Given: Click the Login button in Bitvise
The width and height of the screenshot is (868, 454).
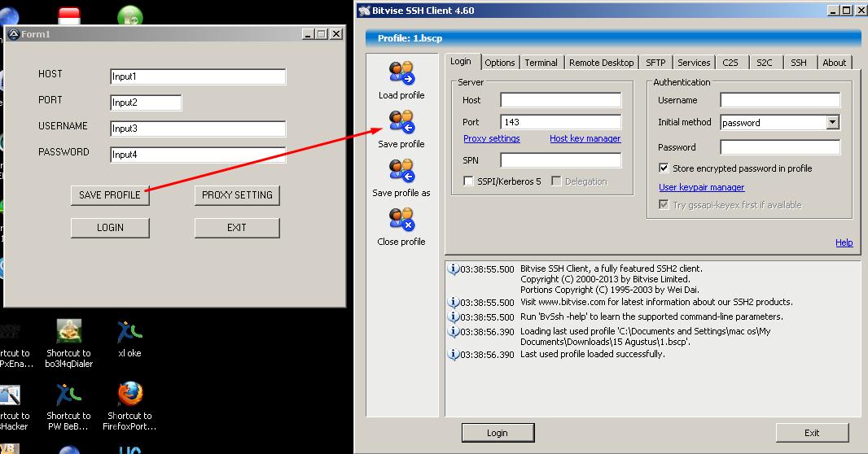Looking at the screenshot, I should coord(498,432).
